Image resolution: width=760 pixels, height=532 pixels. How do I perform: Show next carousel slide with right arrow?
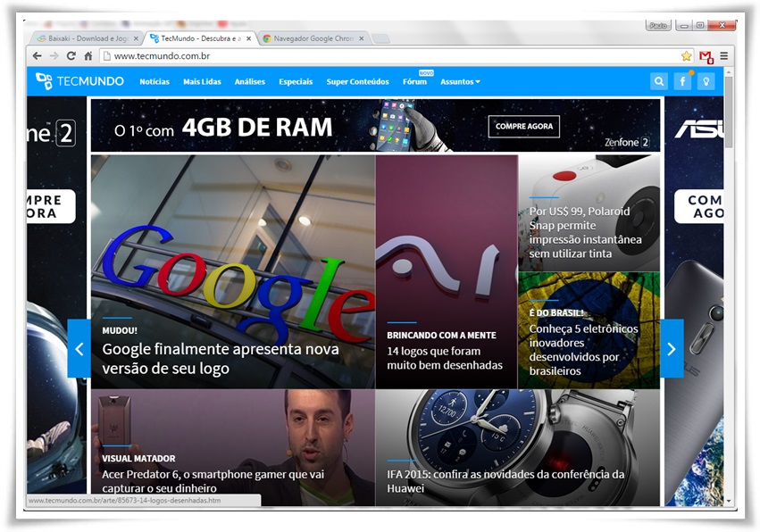pyautogui.click(x=672, y=348)
